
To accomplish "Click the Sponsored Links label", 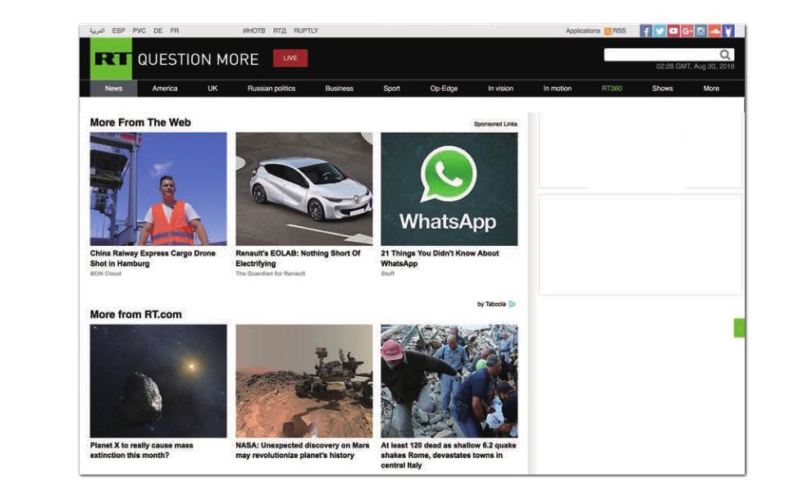I will tap(495, 125).
